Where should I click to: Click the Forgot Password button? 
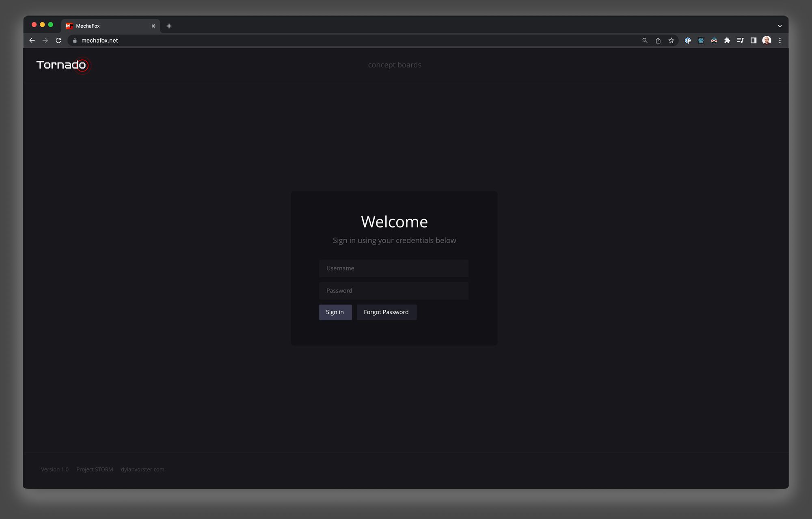click(386, 312)
